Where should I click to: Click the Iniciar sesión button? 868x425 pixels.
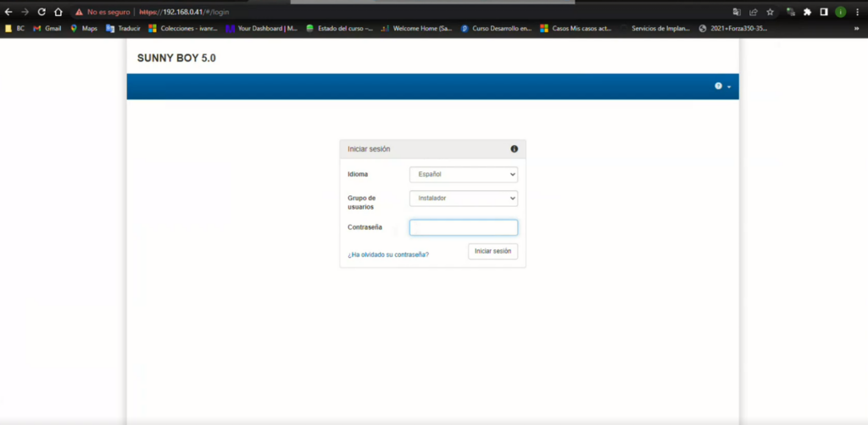point(492,252)
